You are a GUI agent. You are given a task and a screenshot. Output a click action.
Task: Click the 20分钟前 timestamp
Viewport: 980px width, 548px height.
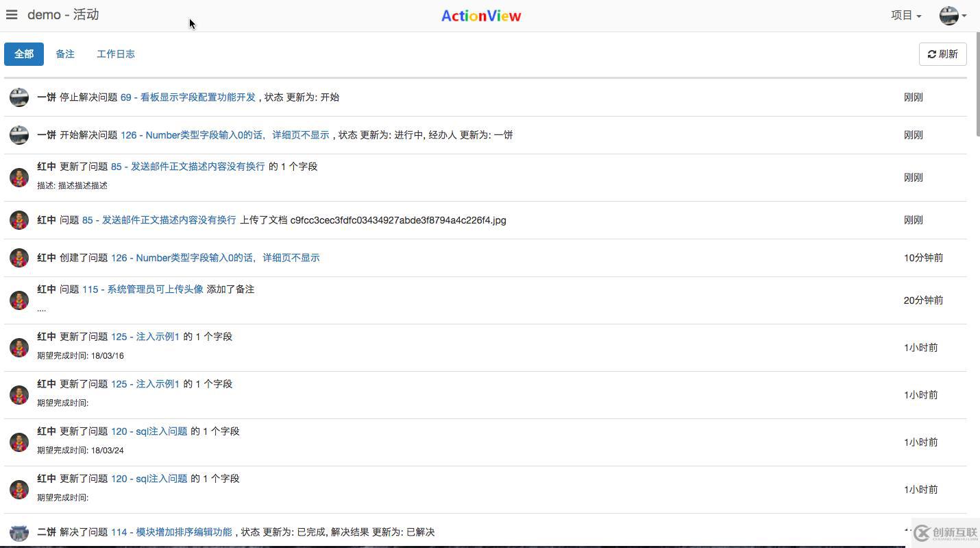923,300
